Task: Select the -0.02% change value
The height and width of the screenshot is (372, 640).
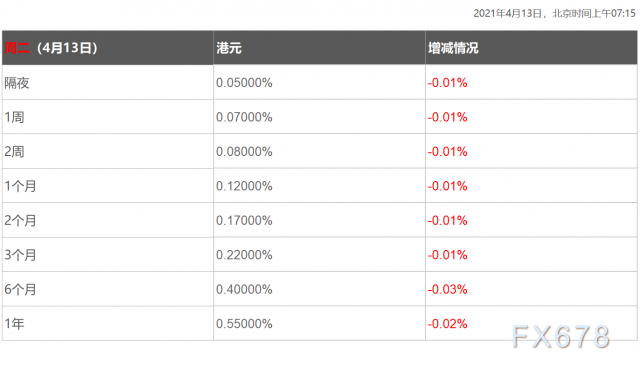Action: 447,324
